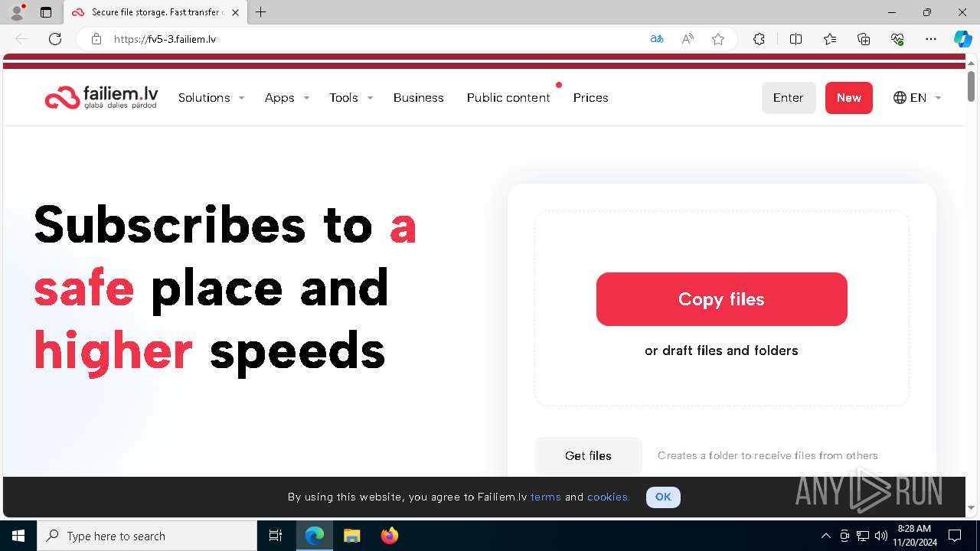This screenshot has width=980, height=551.
Task: Click the taskbar search box
Action: coord(147,536)
